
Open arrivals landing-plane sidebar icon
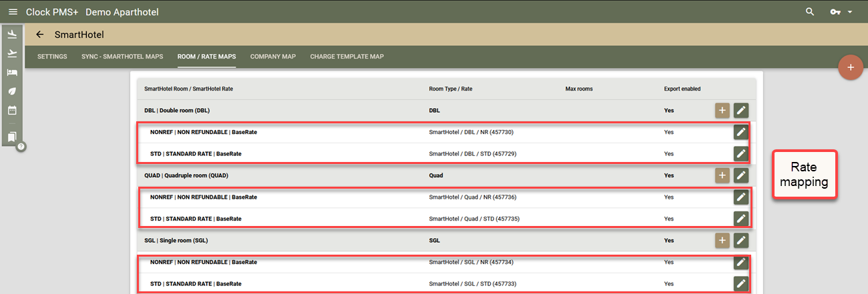pos(12,35)
